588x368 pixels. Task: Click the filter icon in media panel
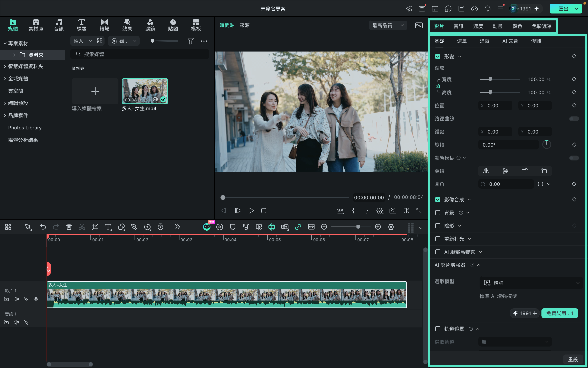[191, 41]
